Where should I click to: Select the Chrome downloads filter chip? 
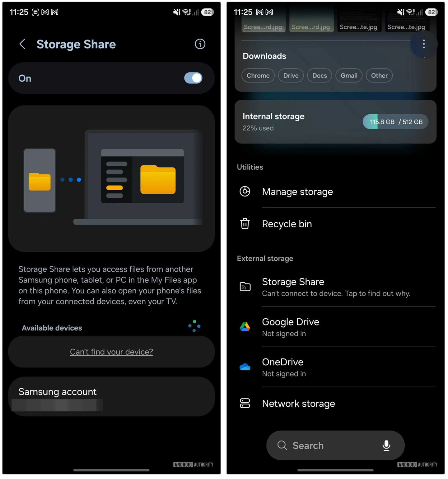[258, 76]
